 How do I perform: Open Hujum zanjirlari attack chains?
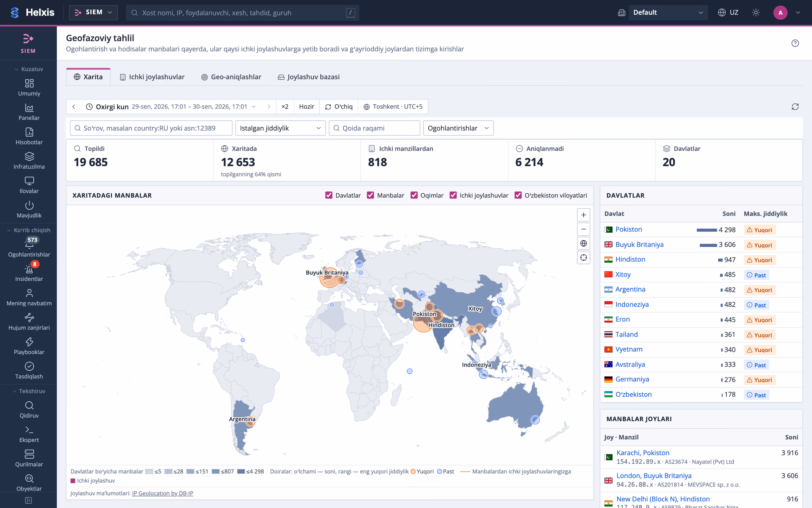click(29, 322)
